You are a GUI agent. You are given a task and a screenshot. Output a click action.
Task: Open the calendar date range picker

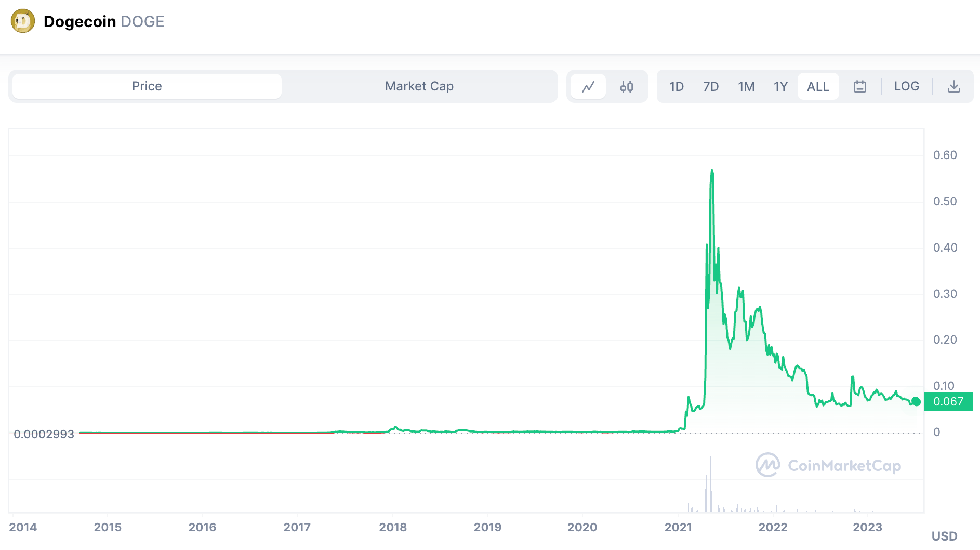click(x=860, y=87)
